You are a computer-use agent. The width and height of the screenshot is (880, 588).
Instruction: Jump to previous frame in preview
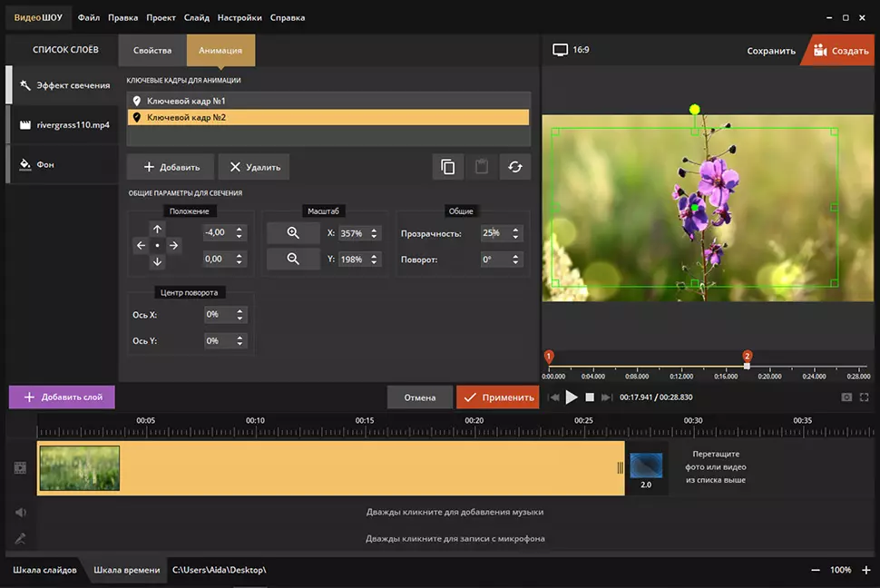click(554, 397)
